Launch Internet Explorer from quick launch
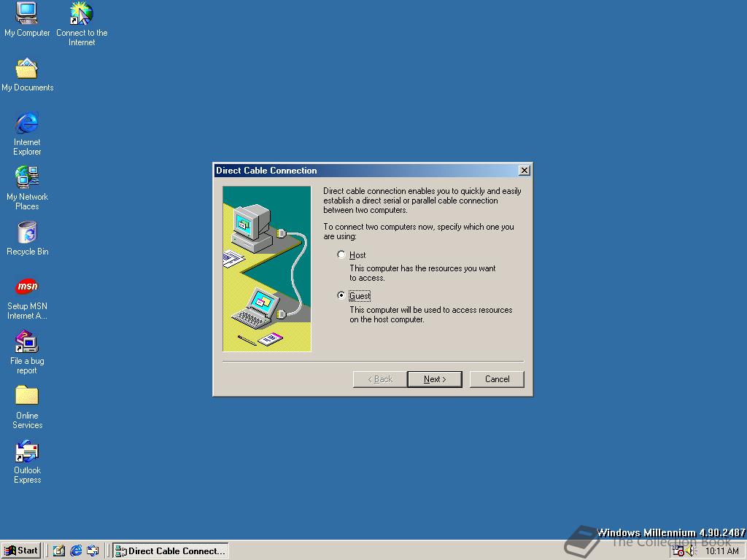 [x=76, y=551]
